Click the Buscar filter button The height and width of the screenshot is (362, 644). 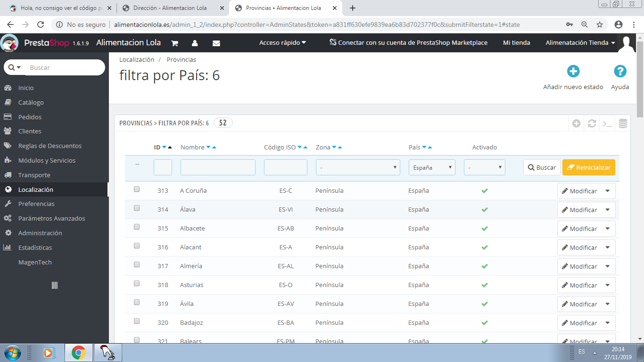point(542,167)
